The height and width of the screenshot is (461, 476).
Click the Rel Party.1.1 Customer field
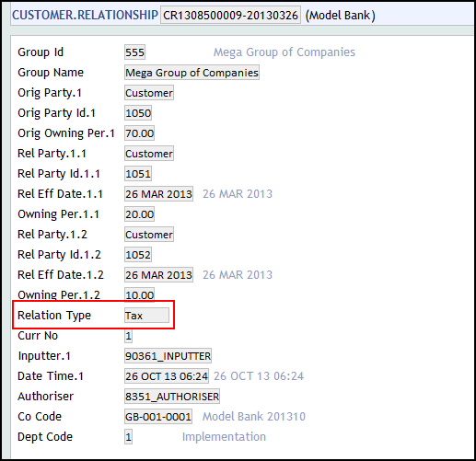[x=149, y=154]
